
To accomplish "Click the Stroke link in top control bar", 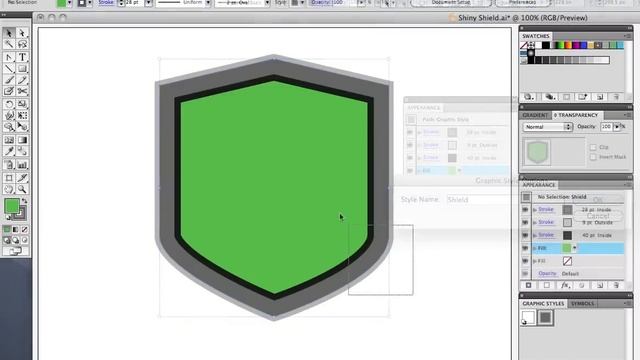I will [106, 2].
